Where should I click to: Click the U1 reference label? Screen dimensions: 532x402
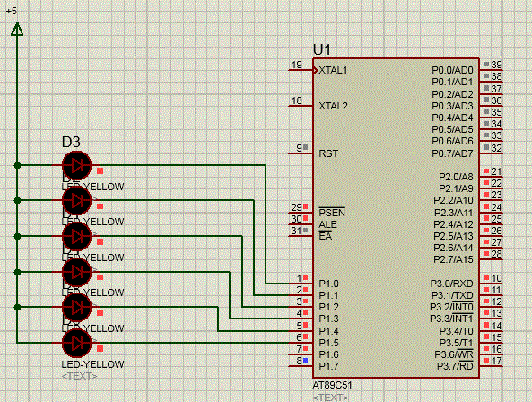tap(322, 50)
